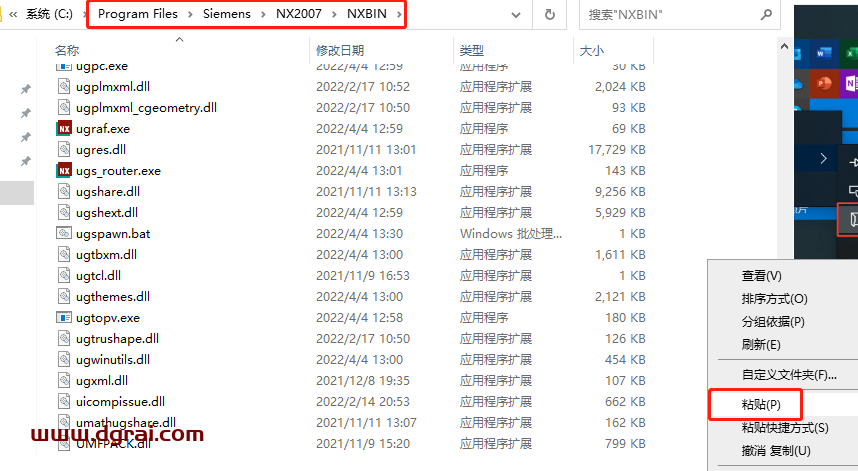Screen dimensions: 858x471
Task: Select the ugplmxml.dll file icon
Action: click(x=64, y=86)
